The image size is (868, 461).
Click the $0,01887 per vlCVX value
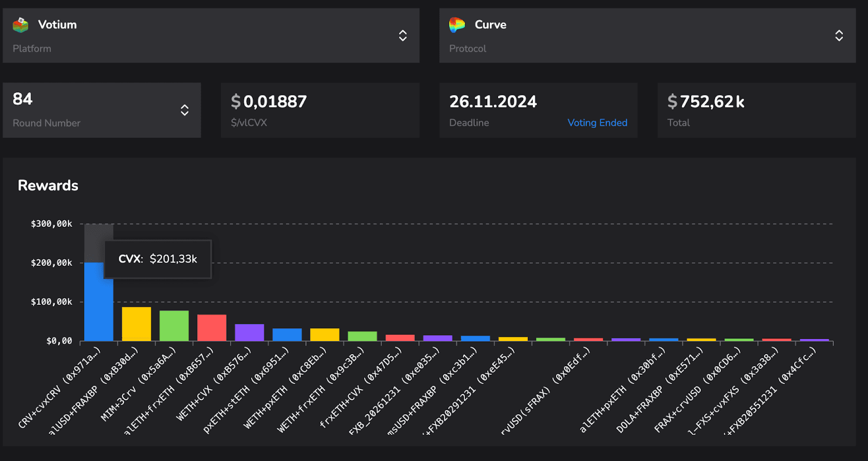pyautogui.click(x=269, y=101)
